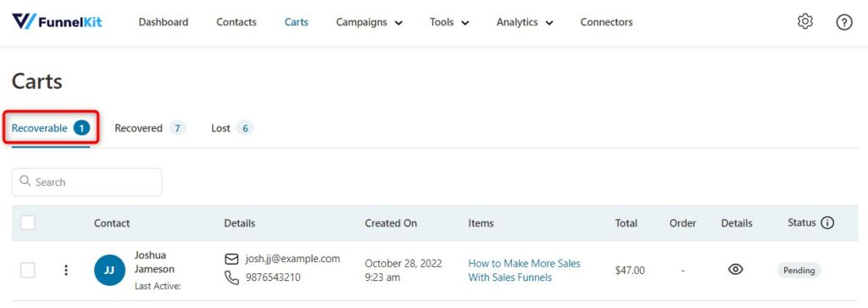The height and width of the screenshot is (308, 868).
Task: Switch to the Recoverable tab
Action: tap(51, 128)
